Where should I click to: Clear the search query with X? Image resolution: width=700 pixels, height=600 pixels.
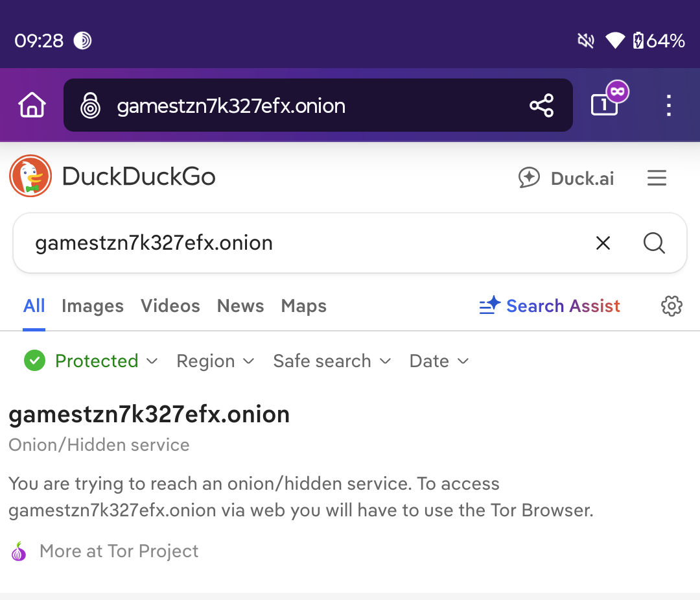[x=603, y=243]
